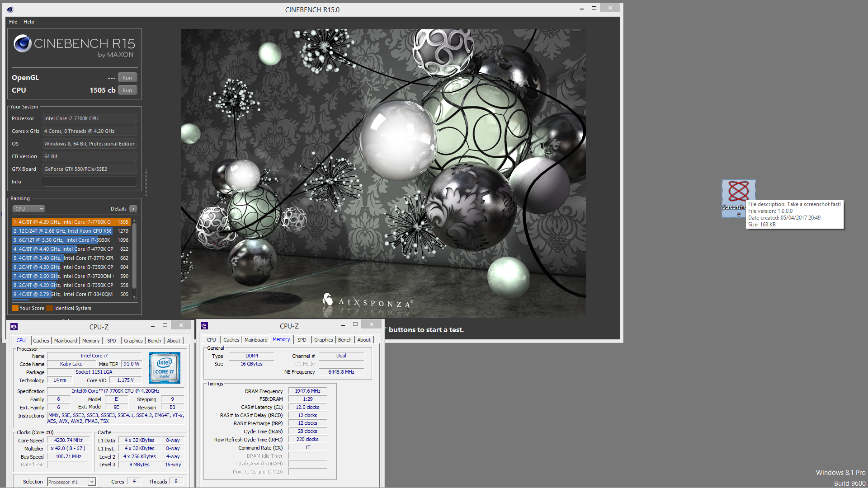Open the CPU ranking type dropdown

click(28, 209)
